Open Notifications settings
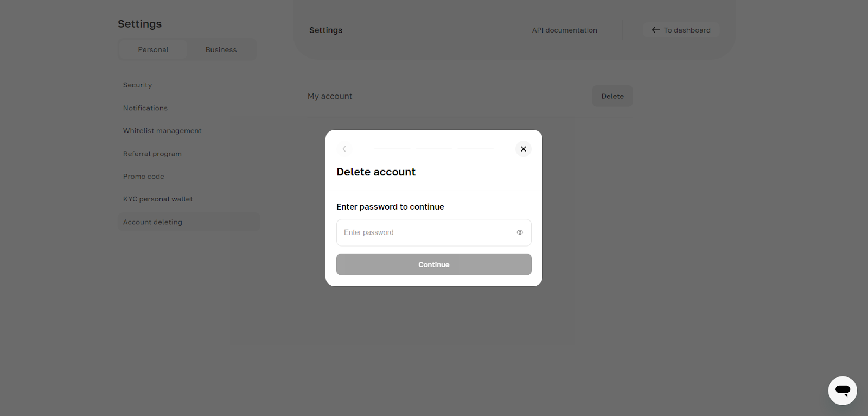 145,108
